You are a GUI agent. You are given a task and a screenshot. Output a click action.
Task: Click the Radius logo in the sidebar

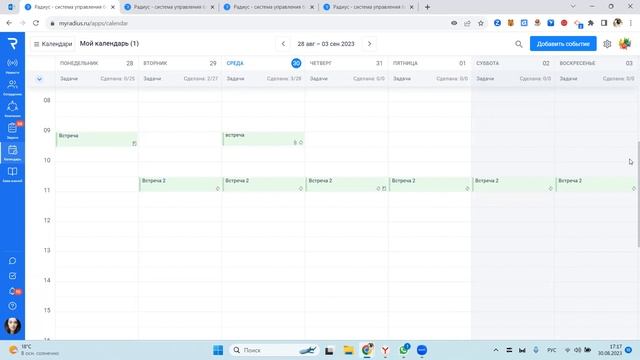point(13,44)
